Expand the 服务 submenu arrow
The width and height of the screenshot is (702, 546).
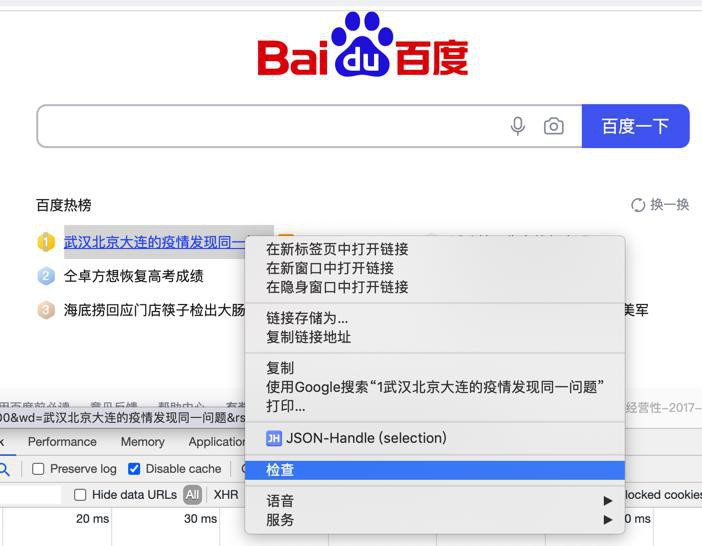pyautogui.click(x=608, y=520)
